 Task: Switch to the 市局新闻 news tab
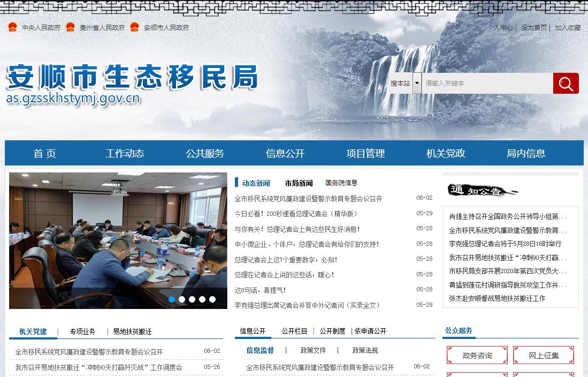click(299, 183)
